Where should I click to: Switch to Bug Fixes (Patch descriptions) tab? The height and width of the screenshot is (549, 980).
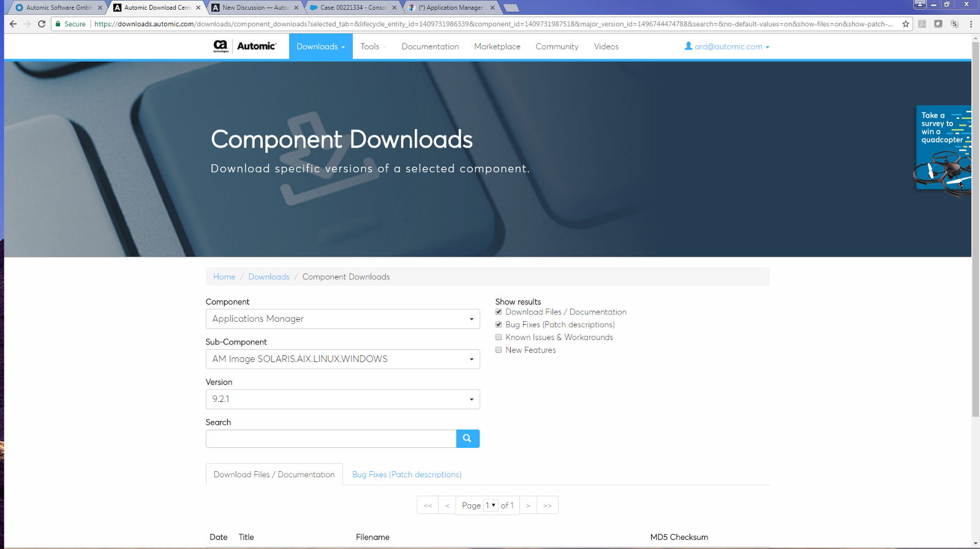pyautogui.click(x=407, y=474)
